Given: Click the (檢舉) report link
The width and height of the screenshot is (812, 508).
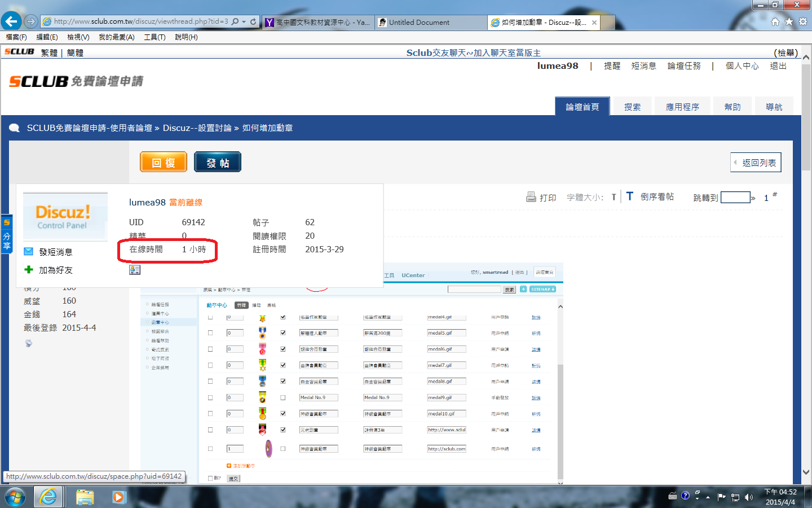Looking at the screenshot, I should [786, 52].
